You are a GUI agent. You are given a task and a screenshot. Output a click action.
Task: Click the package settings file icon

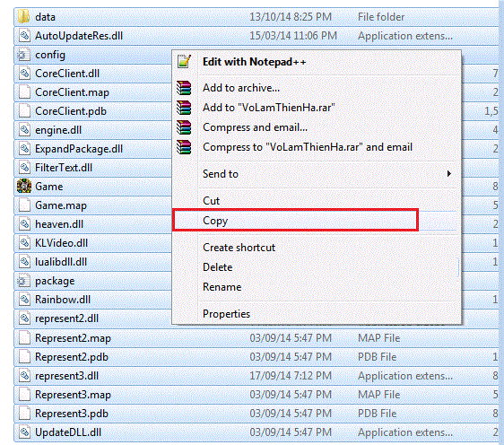click(23, 281)
